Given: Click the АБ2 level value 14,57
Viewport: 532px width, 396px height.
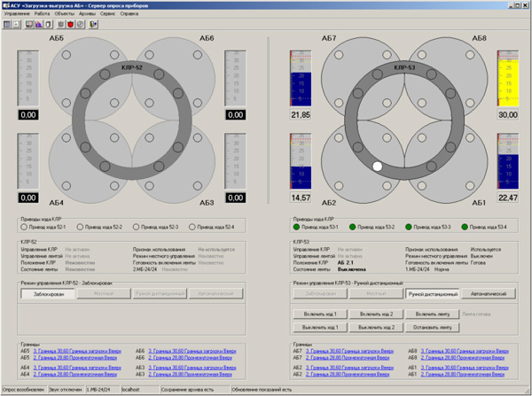Looking at the screenshot, I should (301, 197).
